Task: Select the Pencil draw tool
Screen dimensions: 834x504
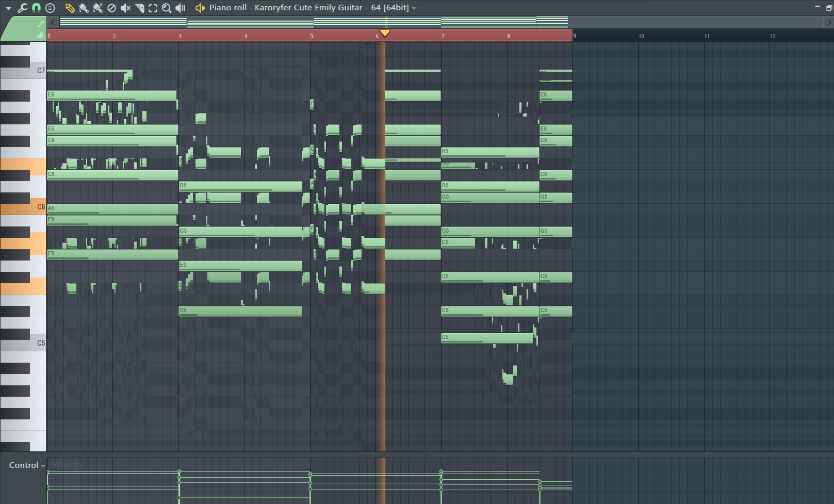Action: click(70, 8)
